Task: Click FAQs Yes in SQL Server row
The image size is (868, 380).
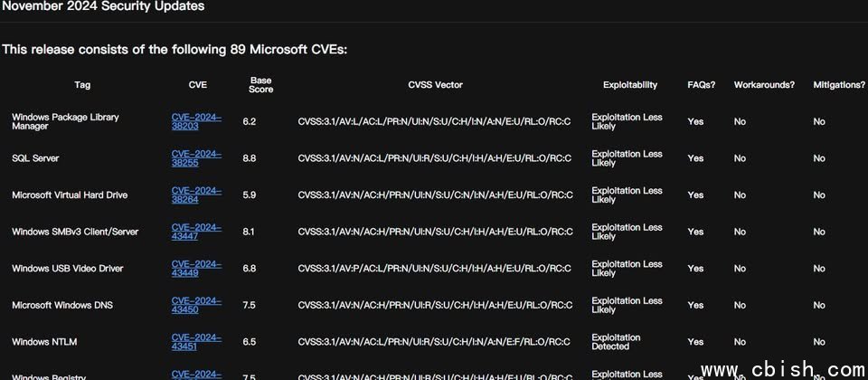Action: pos(695,158)
